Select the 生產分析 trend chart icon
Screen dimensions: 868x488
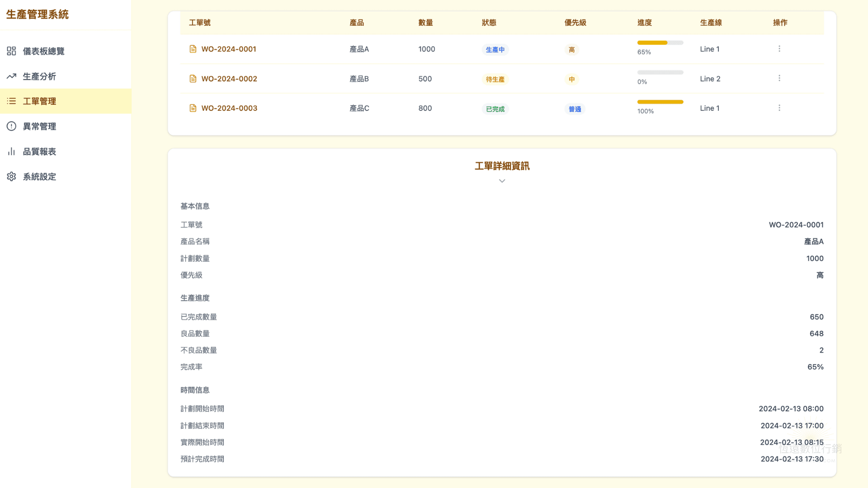[11, 76]
